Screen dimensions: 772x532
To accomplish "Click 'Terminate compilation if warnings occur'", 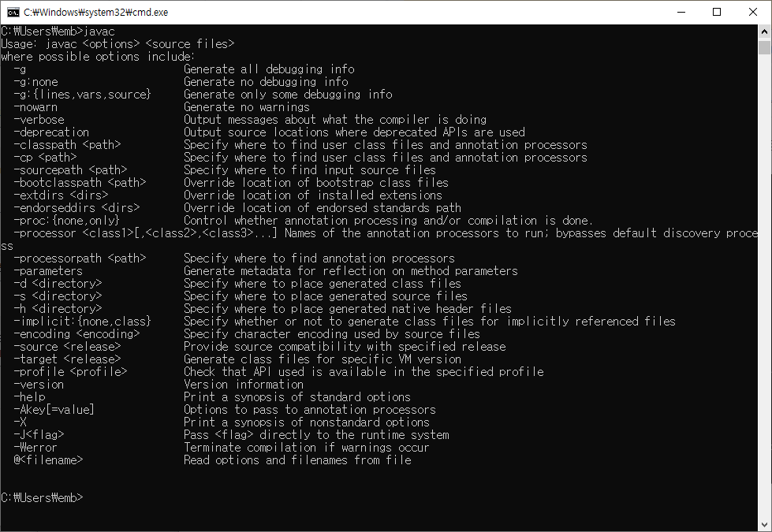I will coord(307,448).
